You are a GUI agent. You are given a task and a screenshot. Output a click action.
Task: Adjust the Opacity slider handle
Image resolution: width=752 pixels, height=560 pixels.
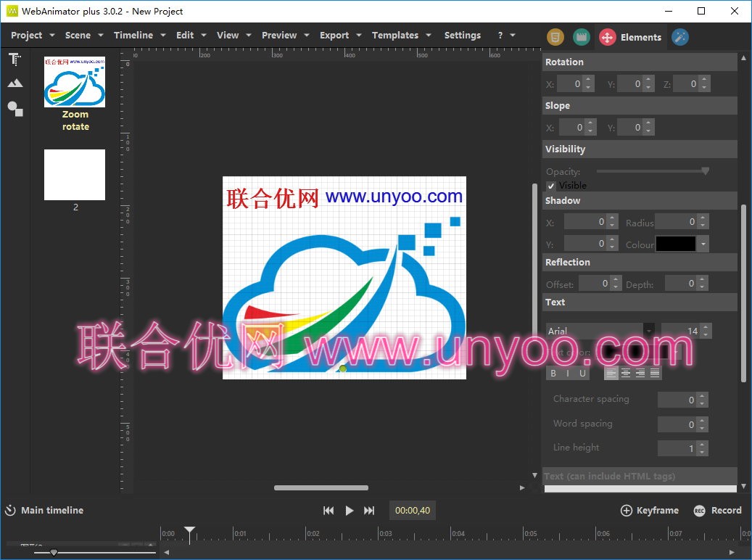(x=705, y=171)
